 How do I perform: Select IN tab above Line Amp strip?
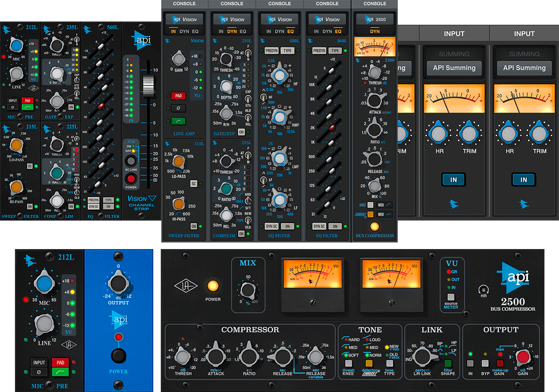coord(173,32)
